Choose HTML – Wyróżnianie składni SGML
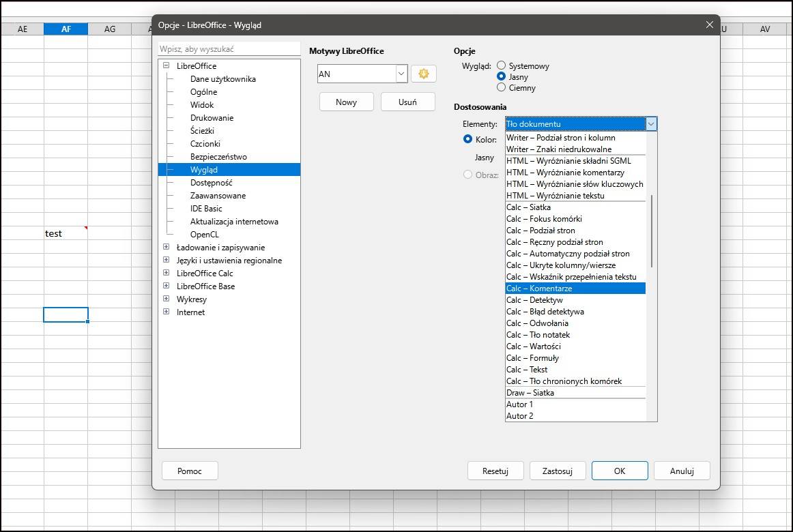The width and height of the screenshot is (793, 532). [x=575, y=161]
